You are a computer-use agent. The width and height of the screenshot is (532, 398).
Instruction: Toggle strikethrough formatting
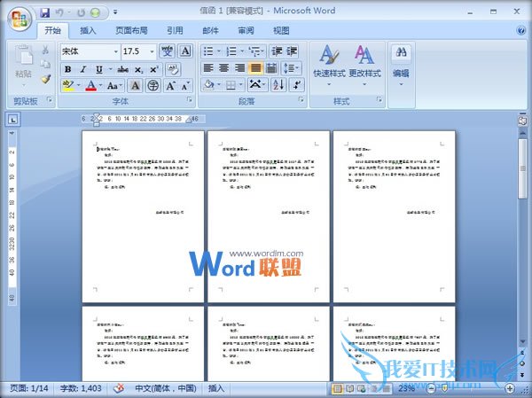click(x=122, y=69)
